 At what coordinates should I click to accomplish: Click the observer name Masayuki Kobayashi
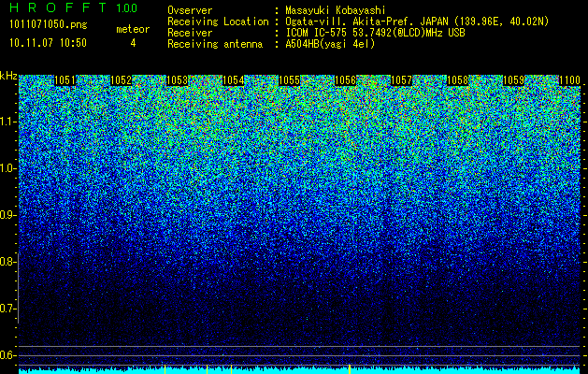336,10
